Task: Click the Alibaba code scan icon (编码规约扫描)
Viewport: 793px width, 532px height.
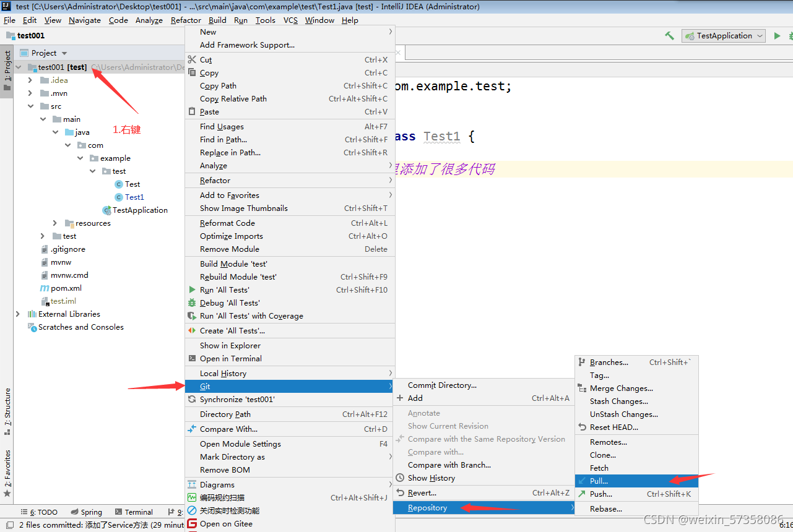Action: (192, 497)
